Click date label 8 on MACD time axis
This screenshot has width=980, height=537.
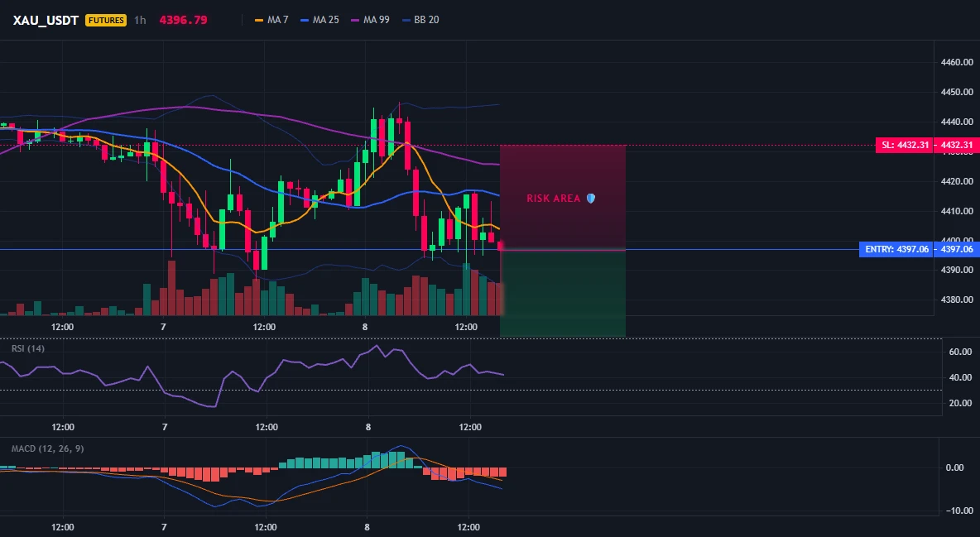367,527
